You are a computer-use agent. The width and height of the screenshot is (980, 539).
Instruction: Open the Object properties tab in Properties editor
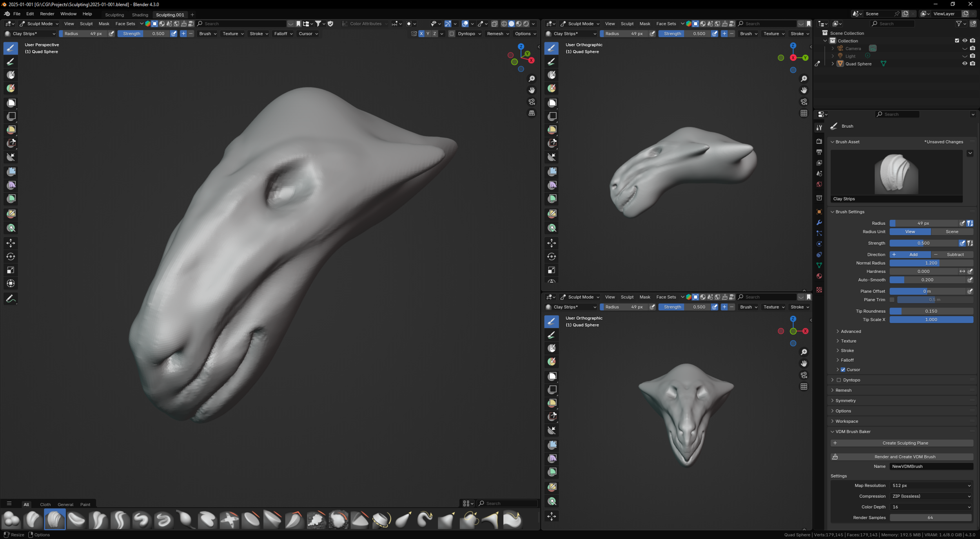click(819, 211)
